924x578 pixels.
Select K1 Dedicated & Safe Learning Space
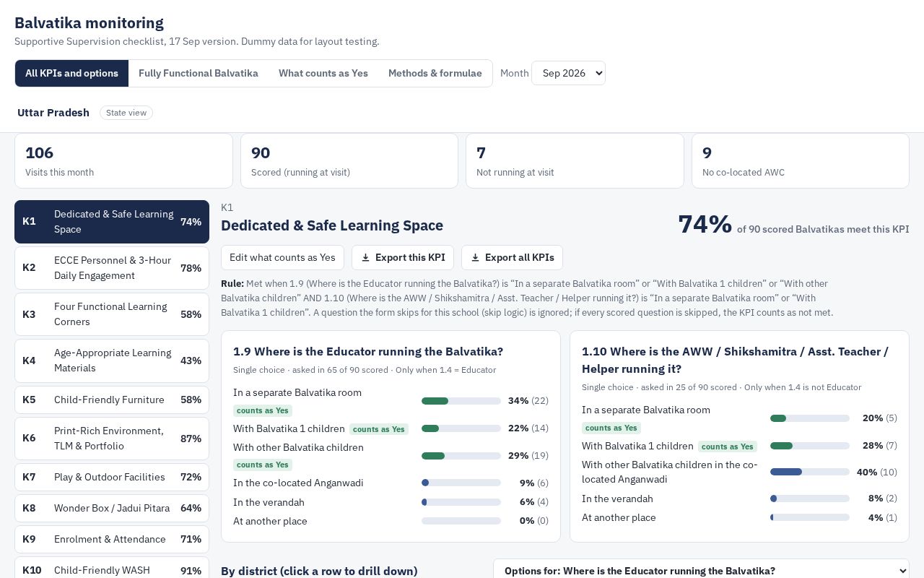112,222
